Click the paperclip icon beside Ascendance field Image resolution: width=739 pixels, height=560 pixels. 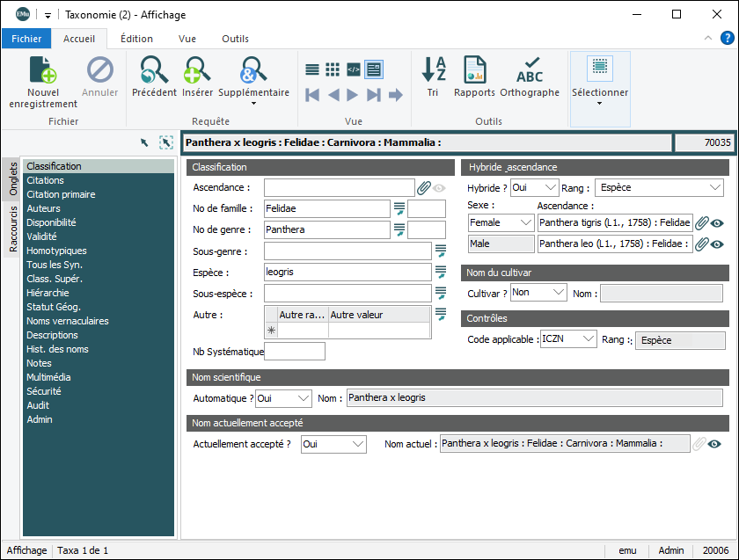[423, 187]
